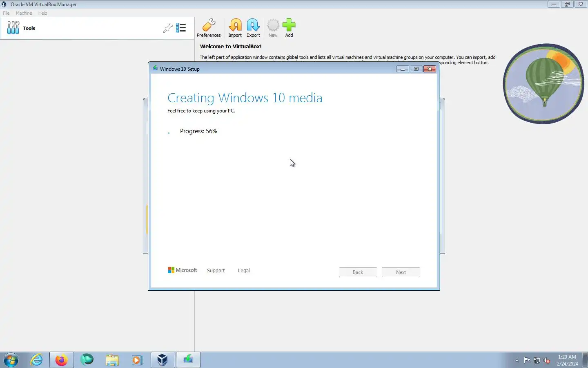Open VirtualBox Preferences
Viewport: 588px width, 368px height.
209,28
